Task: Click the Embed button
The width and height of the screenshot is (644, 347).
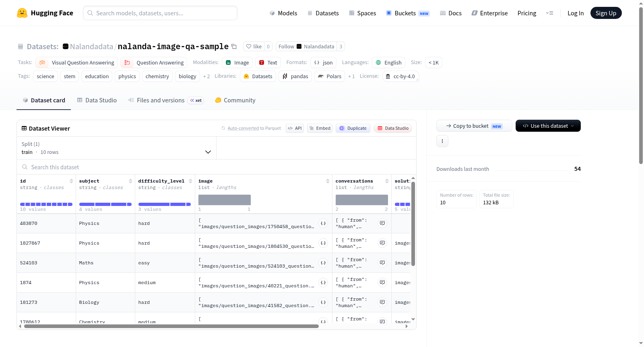Action: point(320,128)
